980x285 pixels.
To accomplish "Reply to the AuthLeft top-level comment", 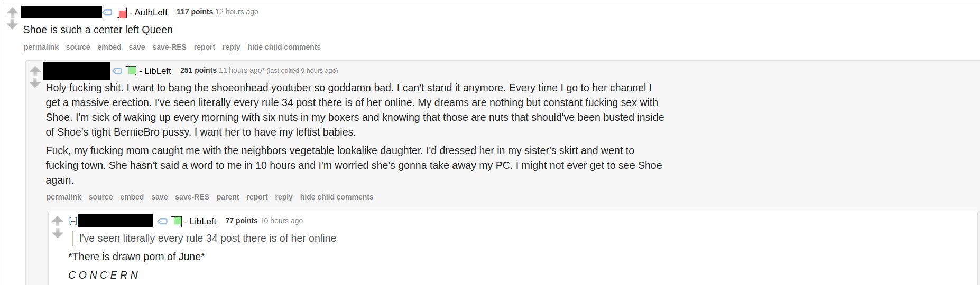I will click(231, 47).
